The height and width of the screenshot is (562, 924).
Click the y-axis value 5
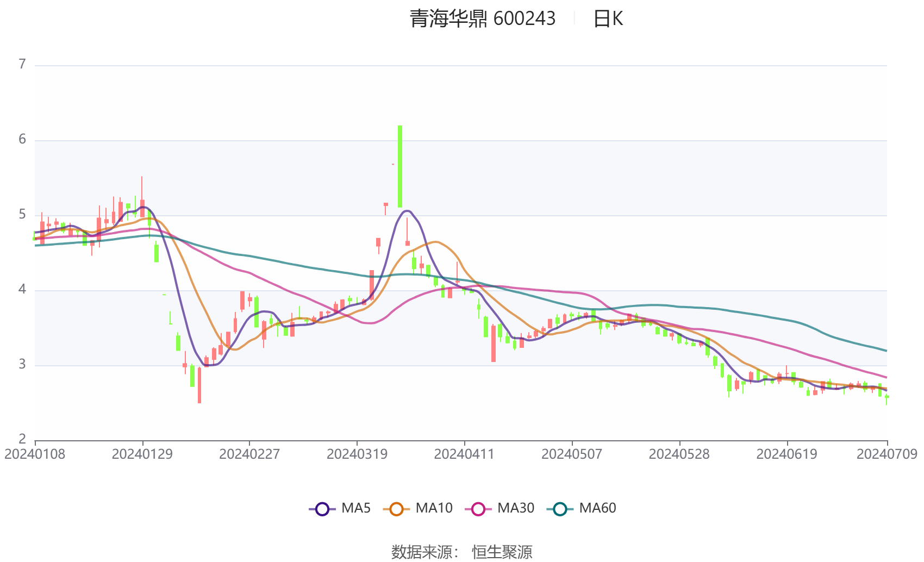(22, 215)
